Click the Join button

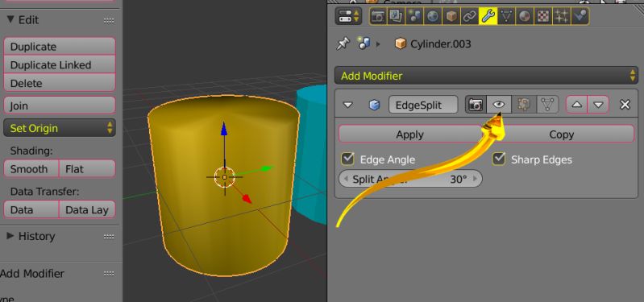tap(60, 105)
